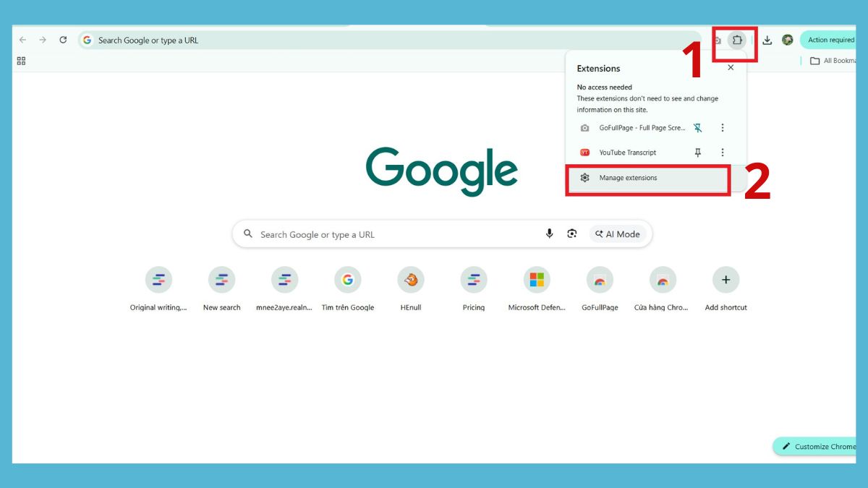
Task: Open the Tìm trên Google shortcut
Action: coord(348,288)
